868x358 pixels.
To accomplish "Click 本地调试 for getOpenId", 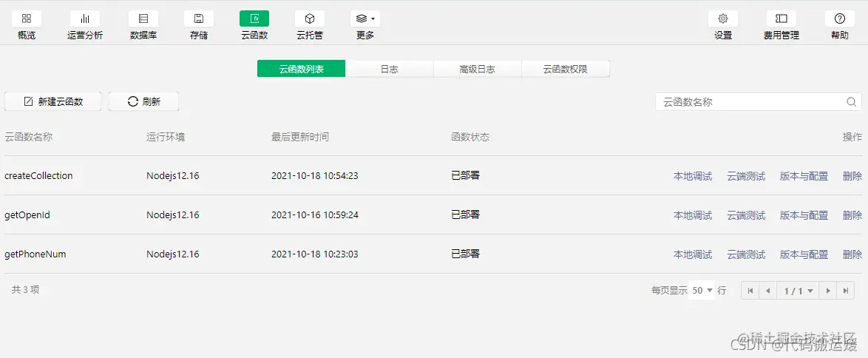I will pos(693,215).
